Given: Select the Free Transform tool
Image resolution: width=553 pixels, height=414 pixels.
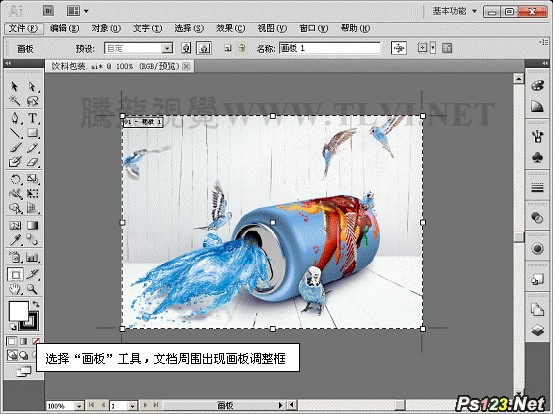Looking at the screenshot, I should point(32,194).
